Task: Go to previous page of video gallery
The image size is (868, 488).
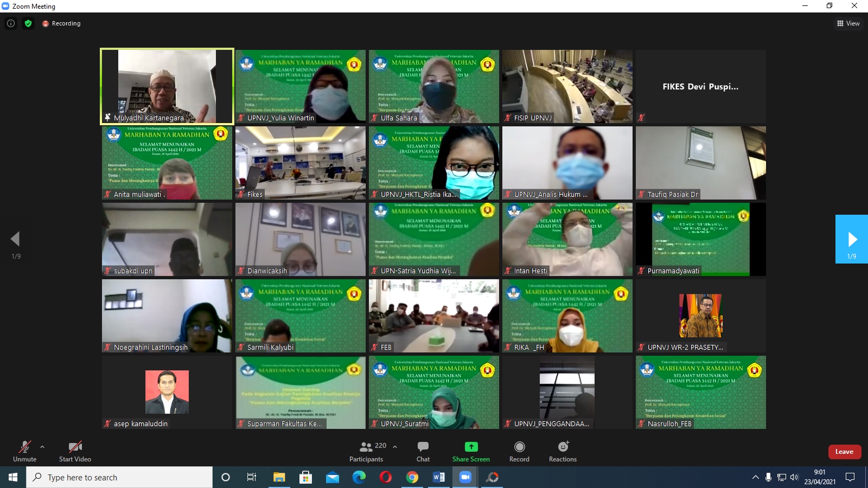Action: (15, 239)
